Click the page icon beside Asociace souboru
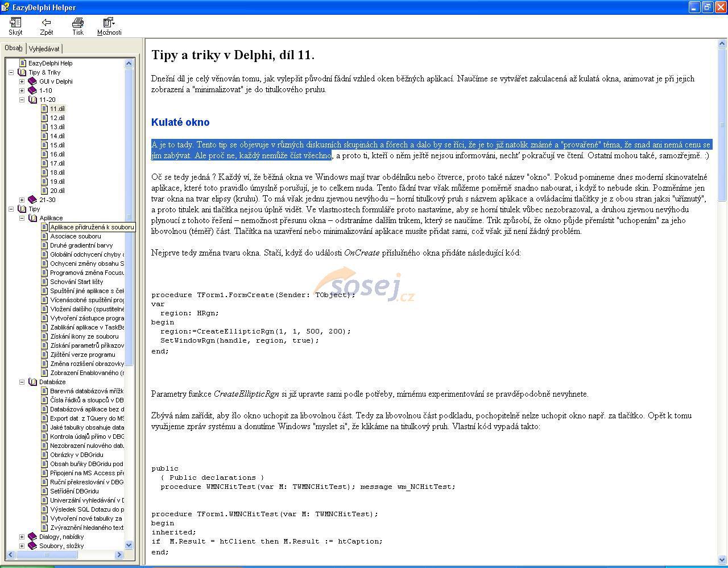Image resolution: width=728 pixels, height=568 pixels. (x=44, y=236)
